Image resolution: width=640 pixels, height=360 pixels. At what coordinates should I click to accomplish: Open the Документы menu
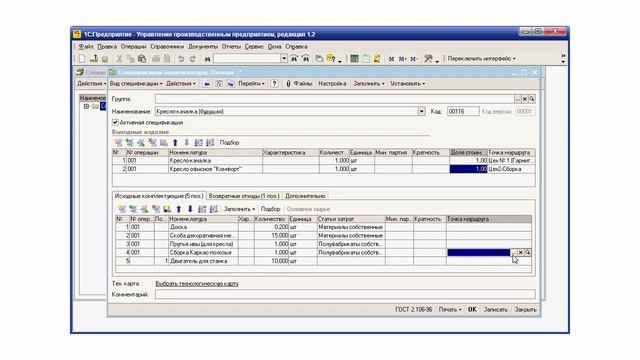tap(203, 47)
